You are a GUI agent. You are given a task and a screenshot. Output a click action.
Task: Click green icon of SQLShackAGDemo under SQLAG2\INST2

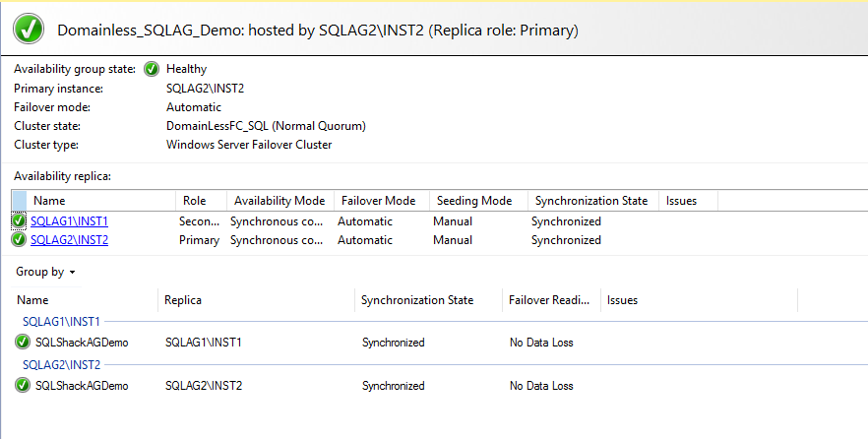pos(23,386)
